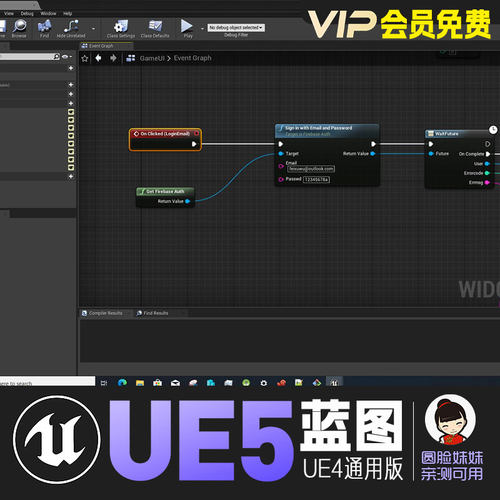Open the Hide Unrelated options arrow
This screenshot has width=500, height=500.
coord(93,29)
